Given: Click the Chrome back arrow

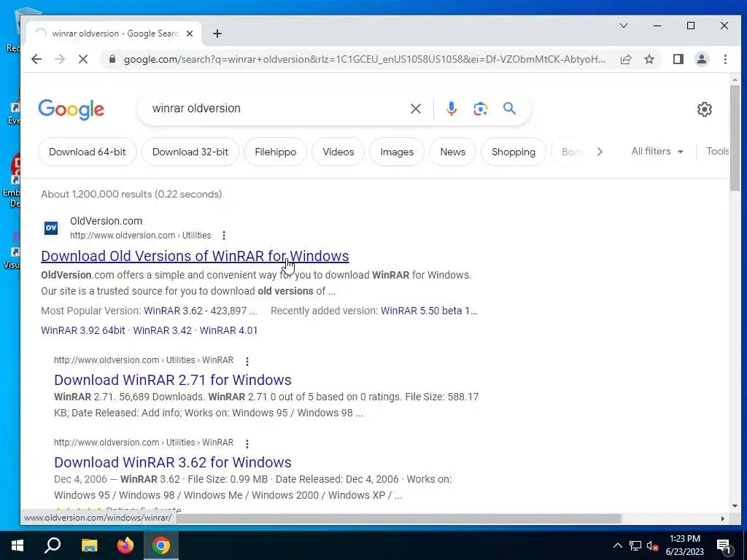Looking at the screenshot, I should [36, 59].
